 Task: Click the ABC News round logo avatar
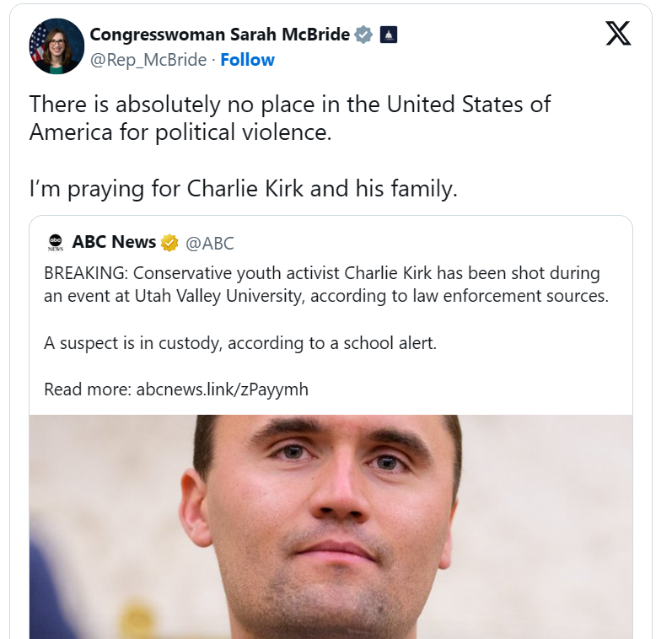[56, 243]
